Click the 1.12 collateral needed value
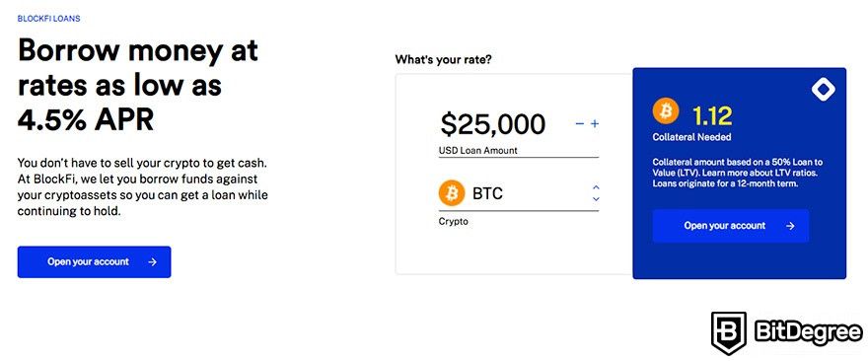Screen dimensions: 868x361 [x=712, y=115]
